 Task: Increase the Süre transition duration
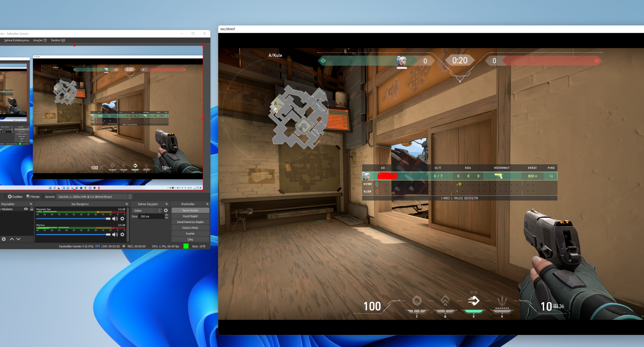(167, 215)
